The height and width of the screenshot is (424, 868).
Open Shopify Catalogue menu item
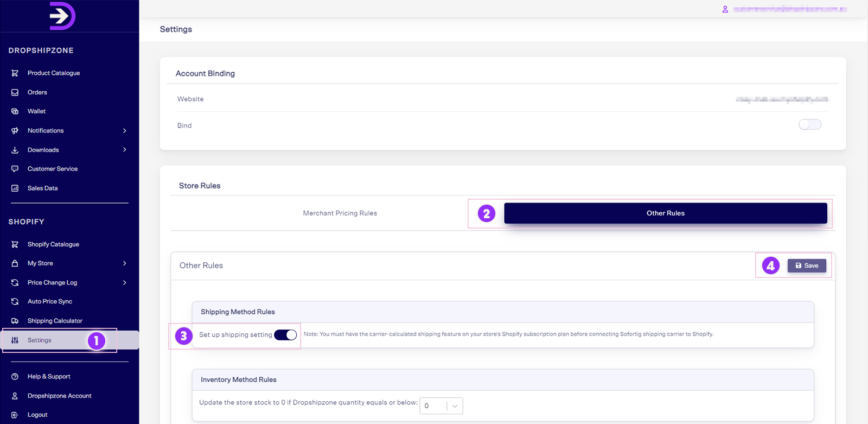(53, 244)
